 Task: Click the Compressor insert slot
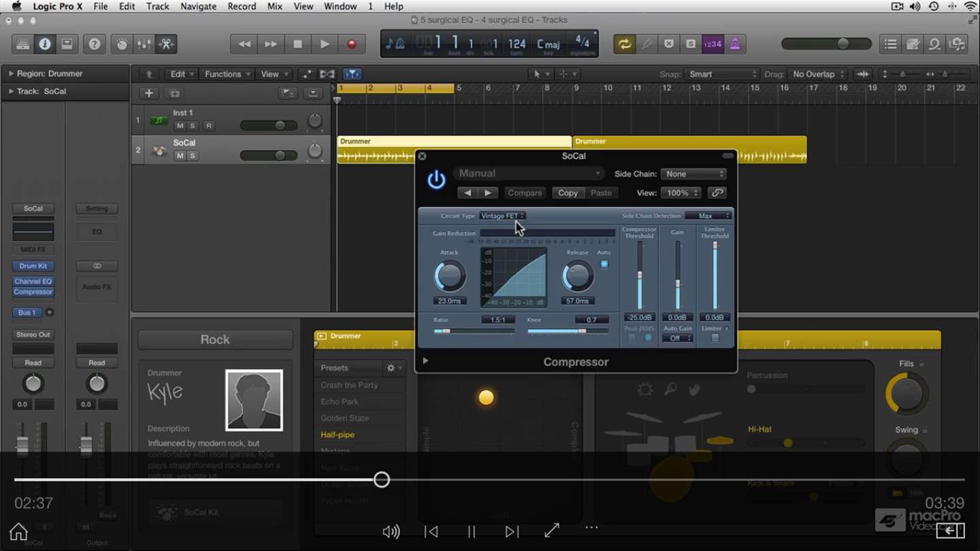coord(33,292)
